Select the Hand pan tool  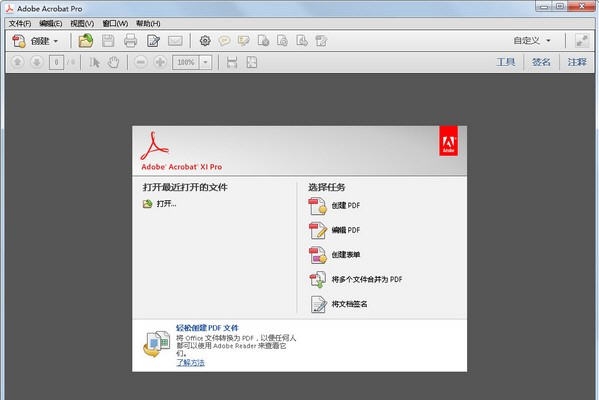[x=113, y=62]
